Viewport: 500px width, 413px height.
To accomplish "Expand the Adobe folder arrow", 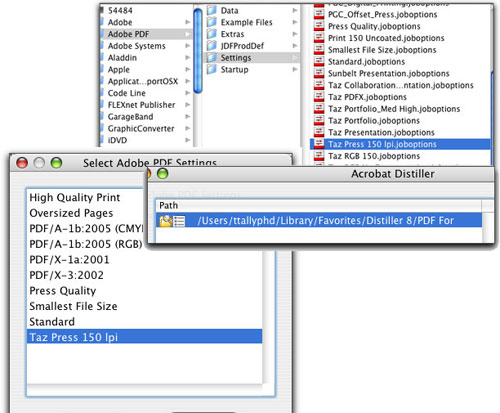I will (x=188, y=22).
